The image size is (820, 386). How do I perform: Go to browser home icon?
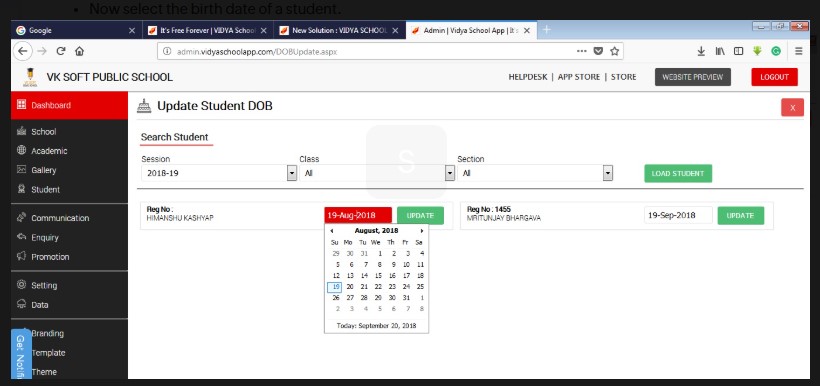click(79, 51)
